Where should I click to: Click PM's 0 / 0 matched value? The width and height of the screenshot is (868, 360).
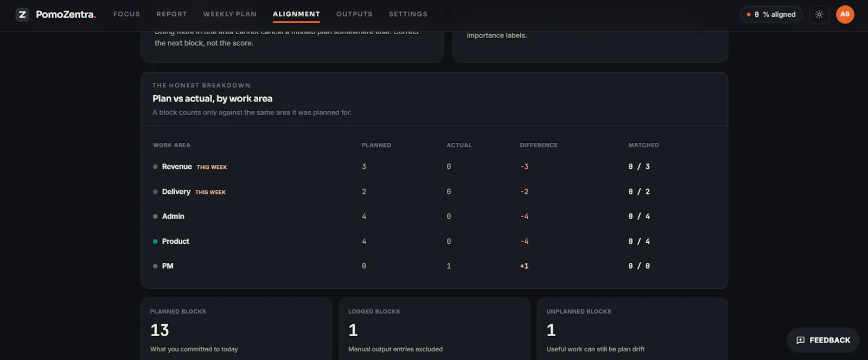[x=639, y=266]
